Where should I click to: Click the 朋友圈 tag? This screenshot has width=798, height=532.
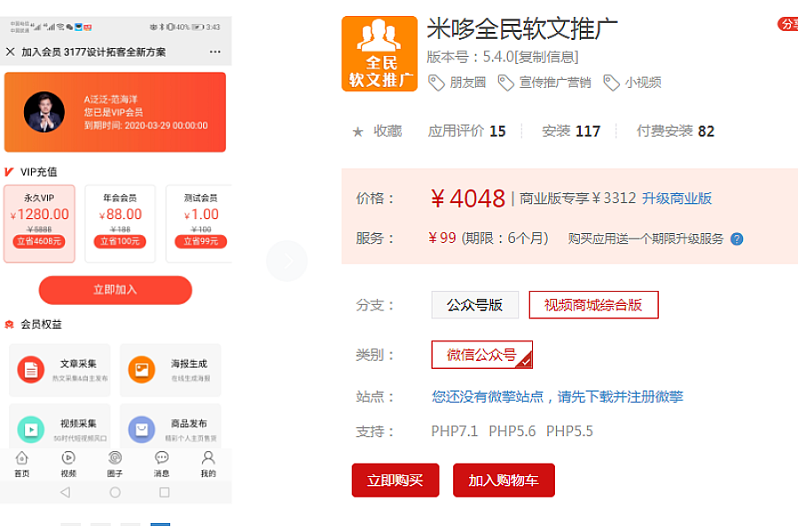coord(458,82)
